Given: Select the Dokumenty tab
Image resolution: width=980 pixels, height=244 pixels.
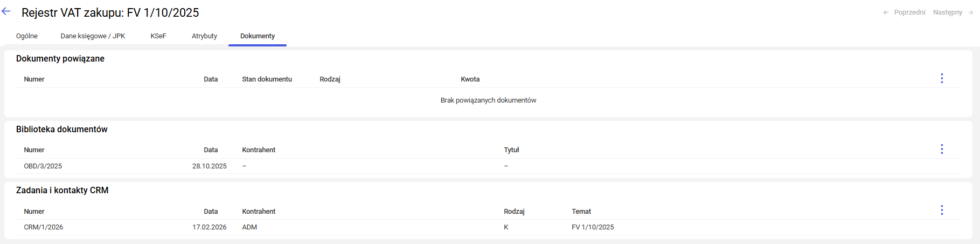Looking at the screenshot, I should coord(258,36).
